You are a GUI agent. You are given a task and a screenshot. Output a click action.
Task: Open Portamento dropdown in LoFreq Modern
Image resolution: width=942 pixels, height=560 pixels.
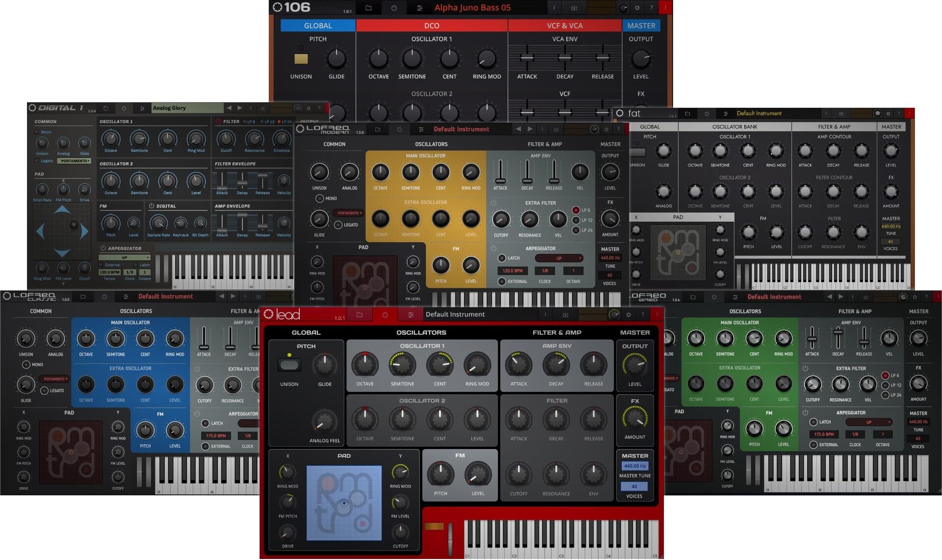(x=348, y=213)
